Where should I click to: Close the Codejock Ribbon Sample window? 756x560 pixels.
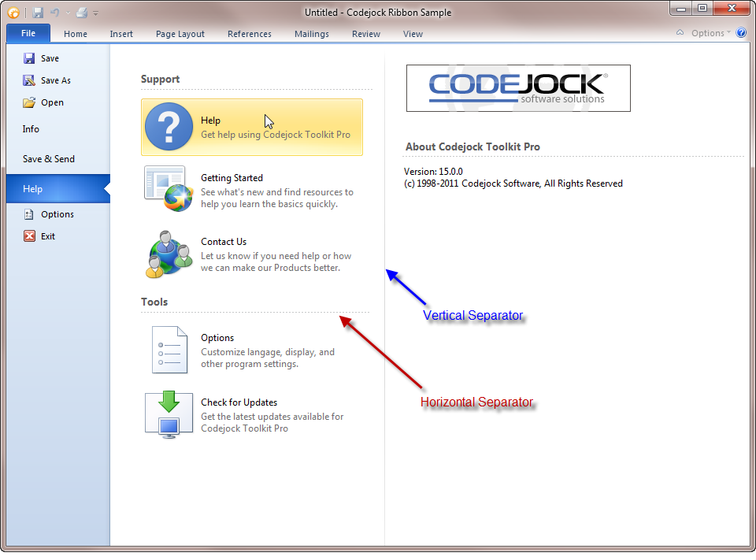click(x=732, y=8)
